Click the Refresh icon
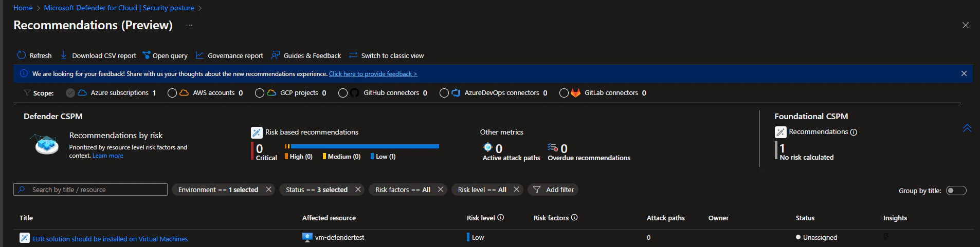The image size is (980, 247). click(x=22, y=55)
